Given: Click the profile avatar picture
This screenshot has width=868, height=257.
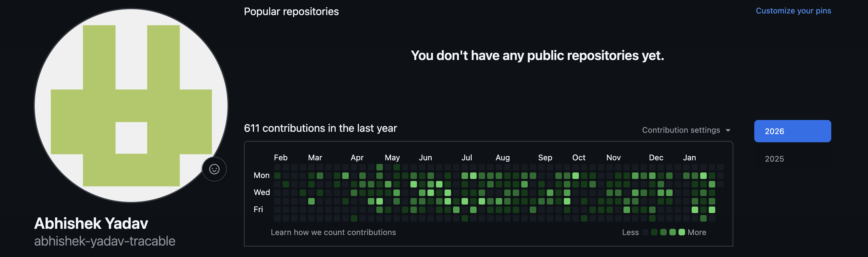Looking at the screenshot, I should tap(131, 105).
